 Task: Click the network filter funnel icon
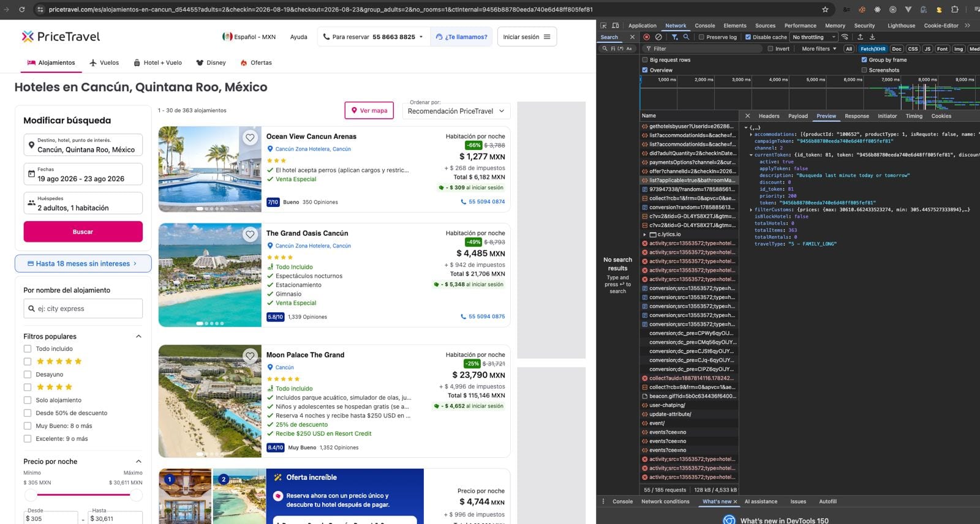tap(675, 37)
